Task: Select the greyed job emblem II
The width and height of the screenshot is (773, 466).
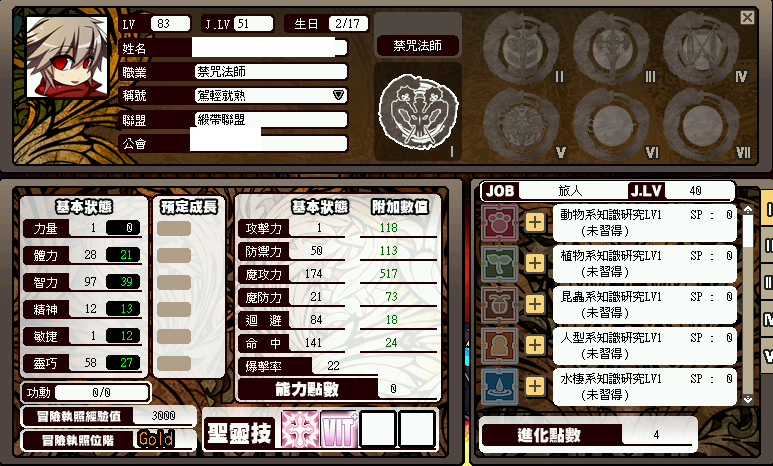Action: (521, 48)
